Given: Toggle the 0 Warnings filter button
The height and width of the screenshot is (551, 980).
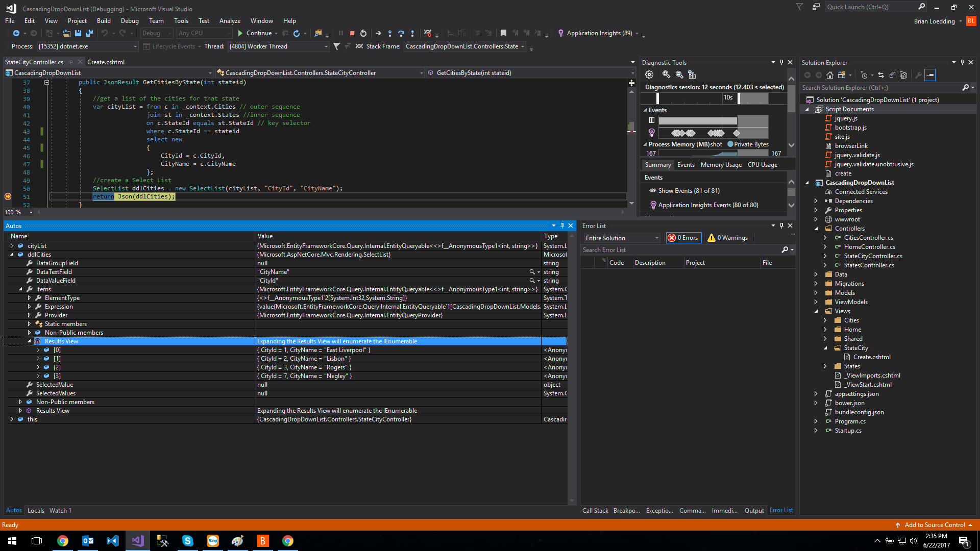Looking at the screenshot, I should coord(727,238).
